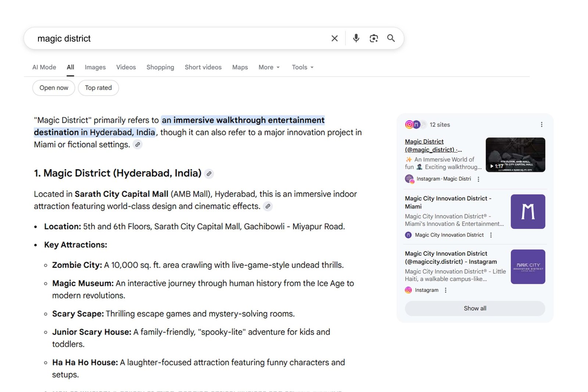Click the purple M logo of Magic City Innovation District

click(528, 211)
